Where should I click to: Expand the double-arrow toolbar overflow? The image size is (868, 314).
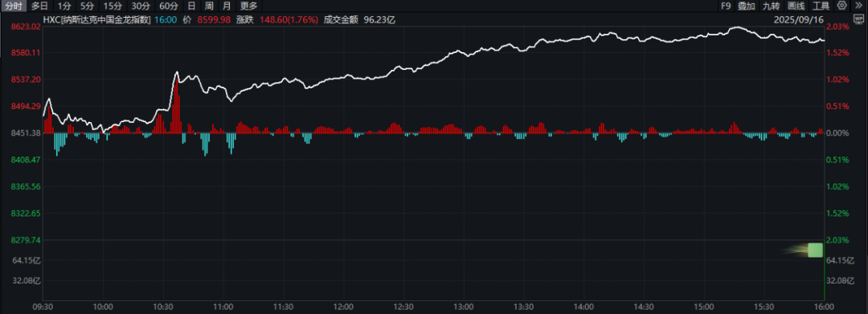coord(858,6)
